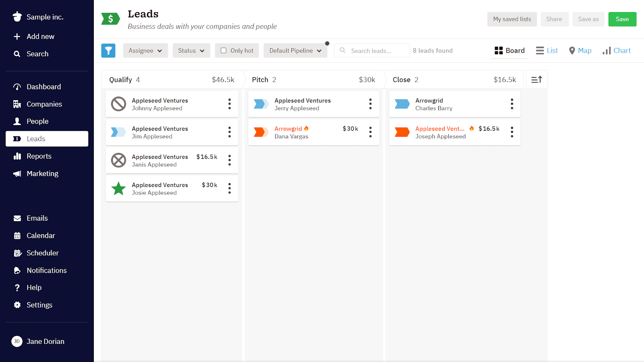Switch to Chart view
The width and height of the screenshot is (644, 362).
616,50
